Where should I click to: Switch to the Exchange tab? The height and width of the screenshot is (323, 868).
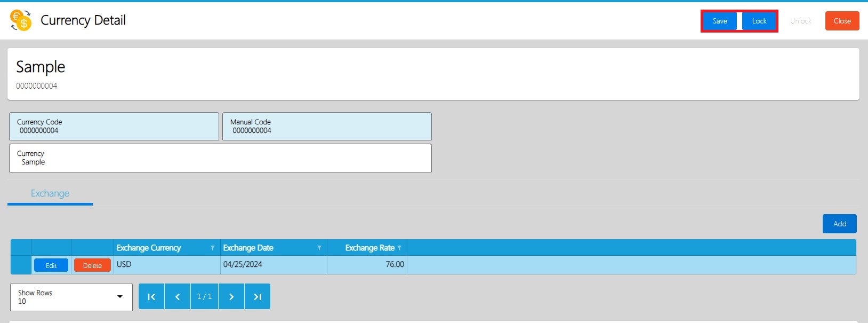click(x=50, y=194)
